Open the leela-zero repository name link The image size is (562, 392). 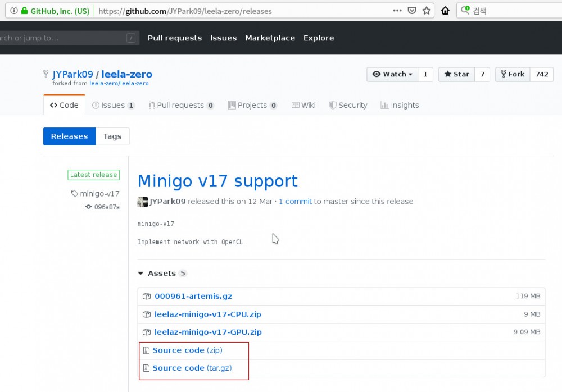[127, 74]
